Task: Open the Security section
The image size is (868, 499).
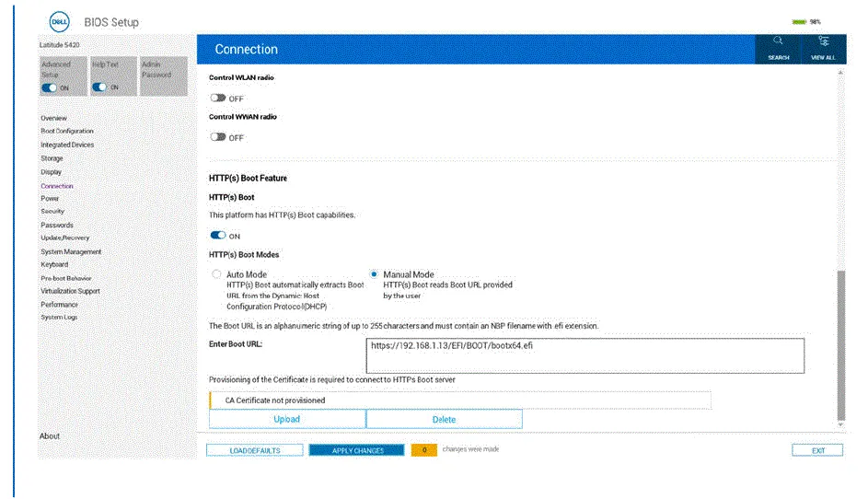Action: click(x=52, y=212)
